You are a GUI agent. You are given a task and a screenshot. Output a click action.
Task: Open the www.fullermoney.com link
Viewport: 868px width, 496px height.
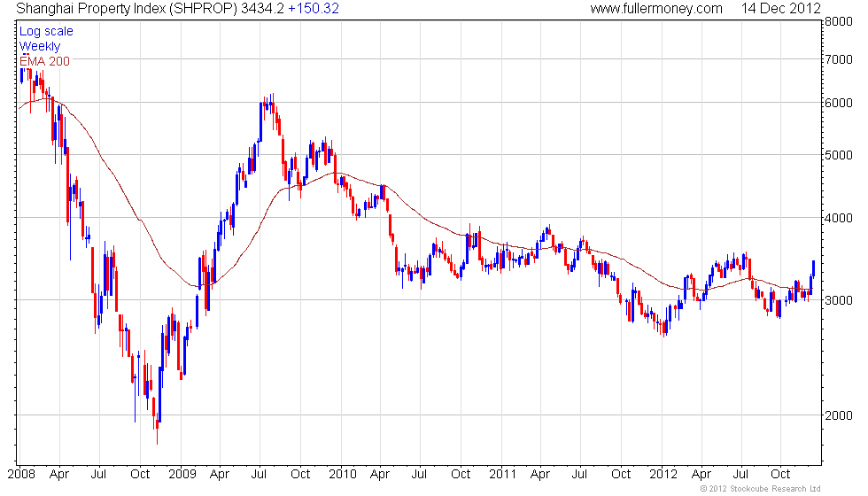[x=656, y=8]
